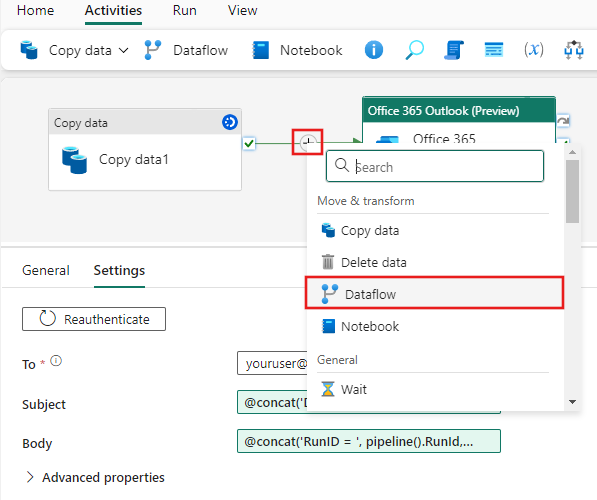This screenshot has height=500, width=597.
Task: Expand the Copy data toolbar dropdown arrow
Action: 123,50
